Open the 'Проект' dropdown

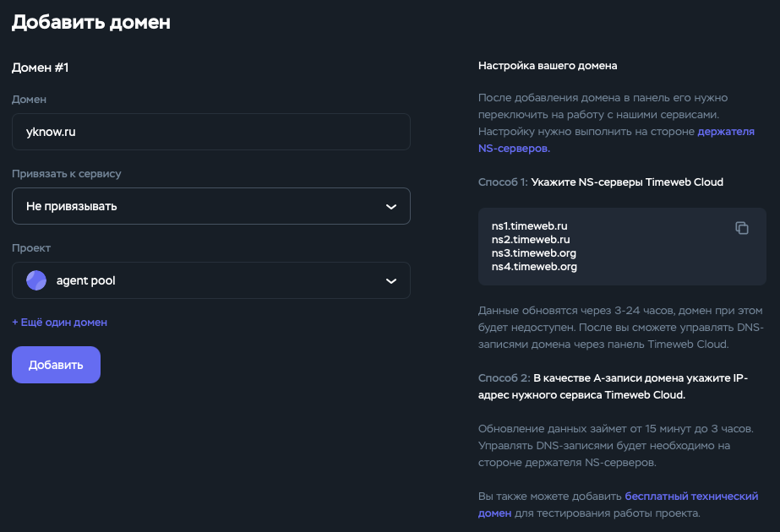coord(210,280)
